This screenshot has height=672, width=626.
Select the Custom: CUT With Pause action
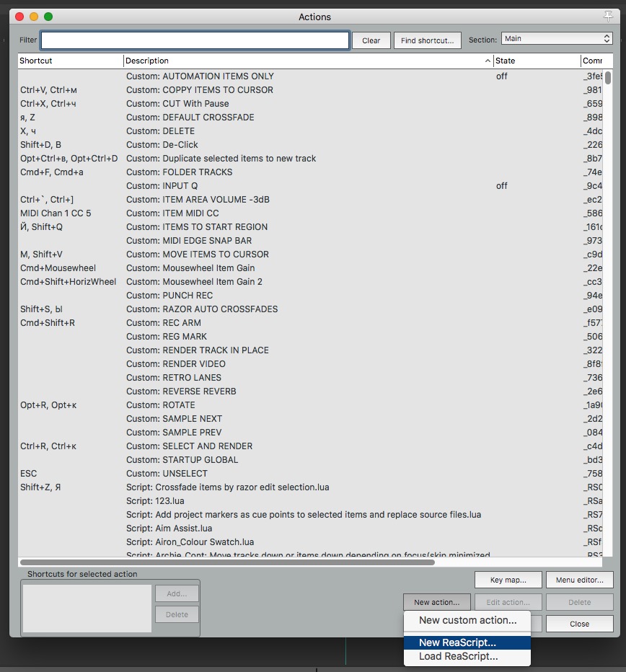coord(310,104)
